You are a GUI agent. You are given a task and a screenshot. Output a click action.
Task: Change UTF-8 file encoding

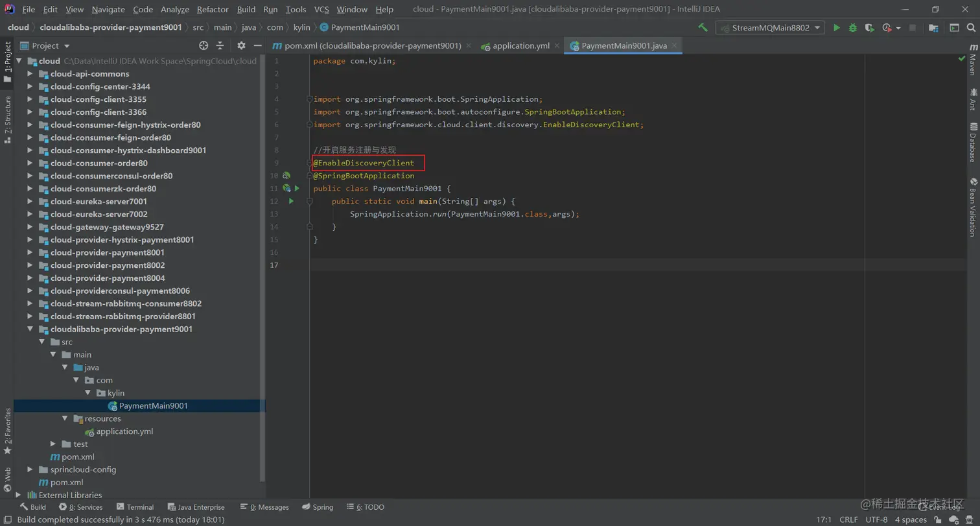click(876, 520)
